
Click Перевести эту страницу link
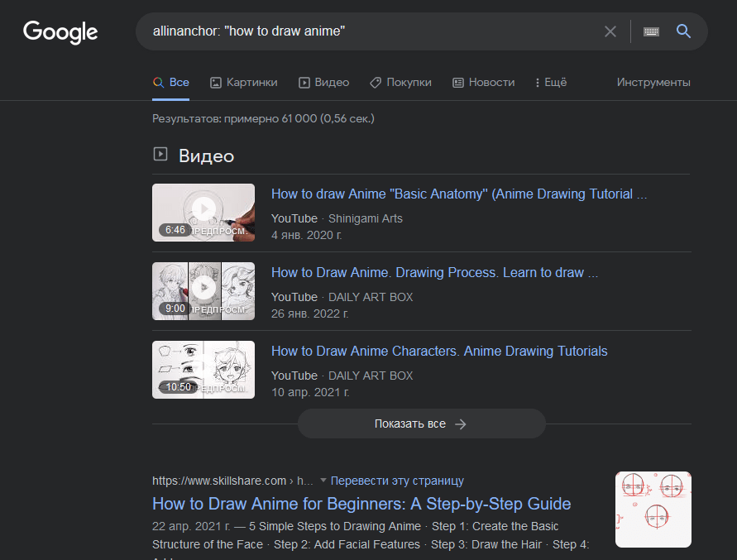tap(397, 481)
